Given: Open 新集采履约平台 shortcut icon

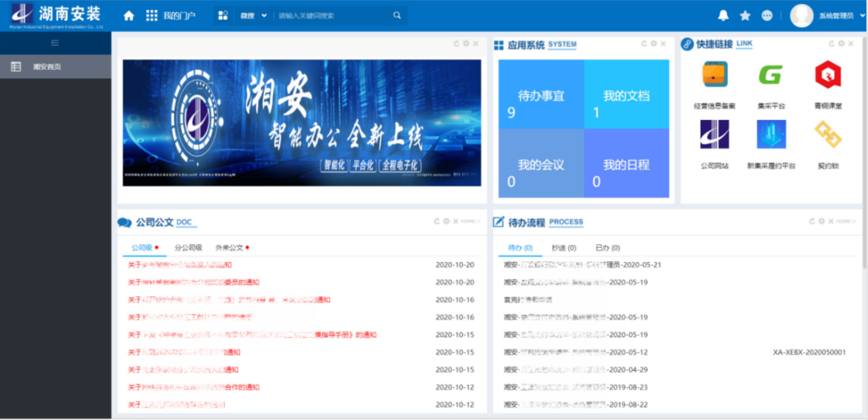Looking at the screenshot, I should [771, 134].
